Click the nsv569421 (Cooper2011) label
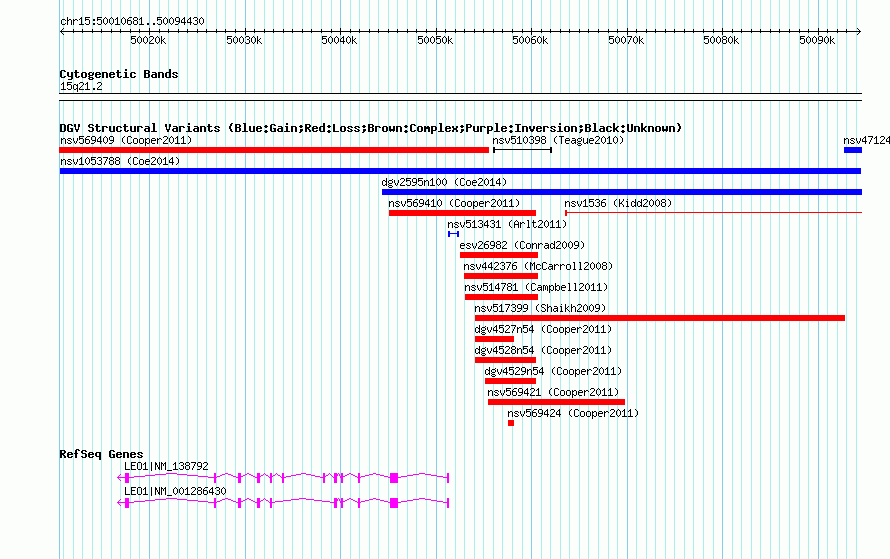The image size is (890, 559). click(x=553, y=392)
